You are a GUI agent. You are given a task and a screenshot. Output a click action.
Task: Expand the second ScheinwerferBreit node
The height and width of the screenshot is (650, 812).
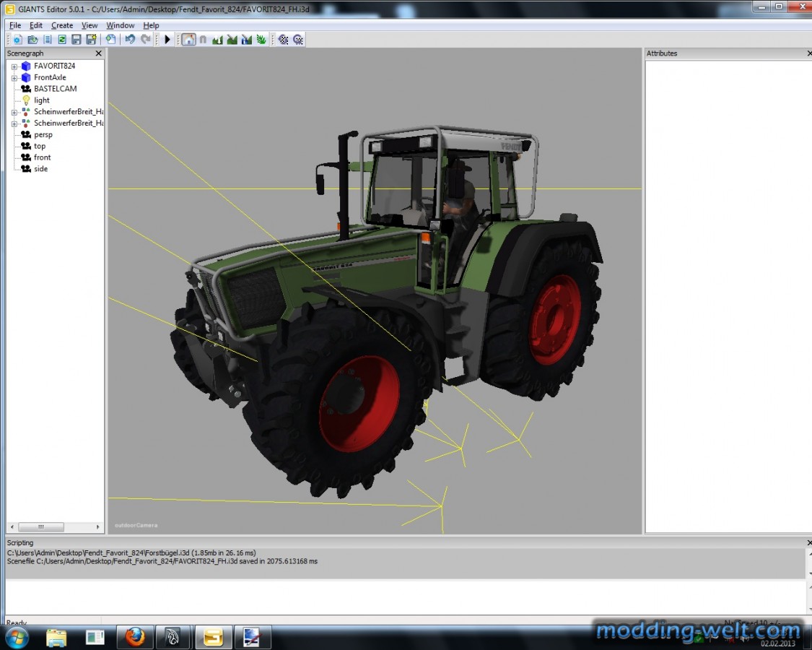(14, 123)
